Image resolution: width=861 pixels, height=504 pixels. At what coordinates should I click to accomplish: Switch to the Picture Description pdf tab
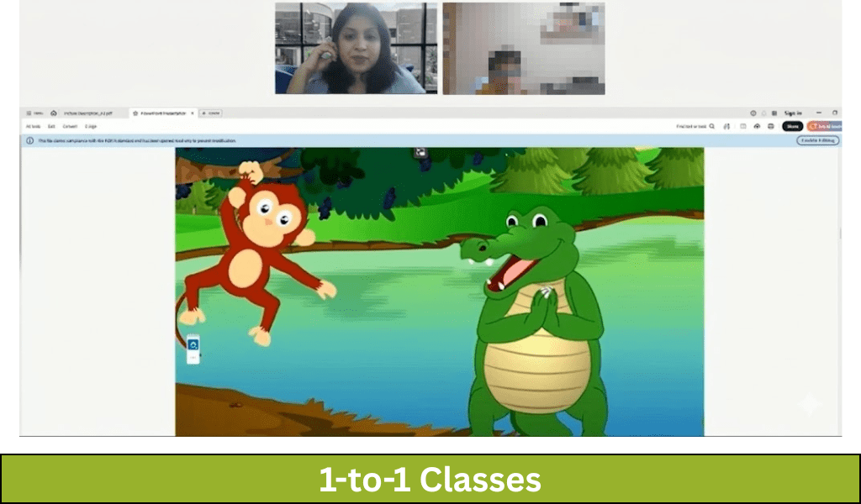(87, 113)
